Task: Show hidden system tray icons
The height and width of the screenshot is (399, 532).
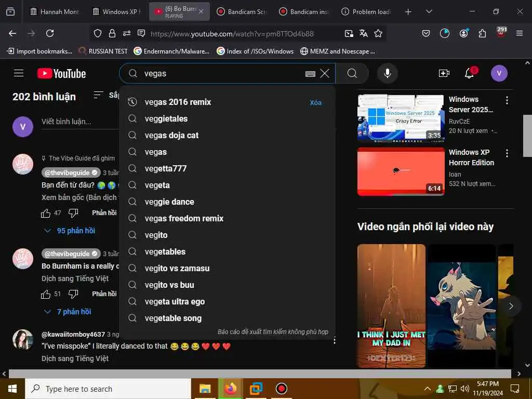Action: click(428, 389)
